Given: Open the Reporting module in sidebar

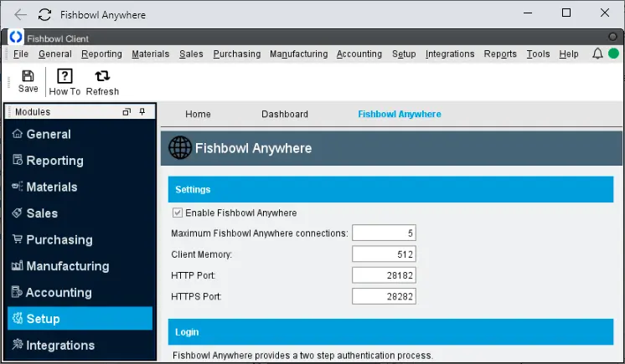Looking at the screenshot, I should point(80,161).
